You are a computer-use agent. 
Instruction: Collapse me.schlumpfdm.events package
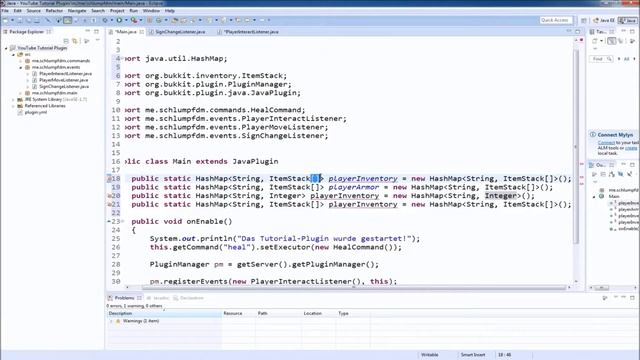(x=21, y=67)
